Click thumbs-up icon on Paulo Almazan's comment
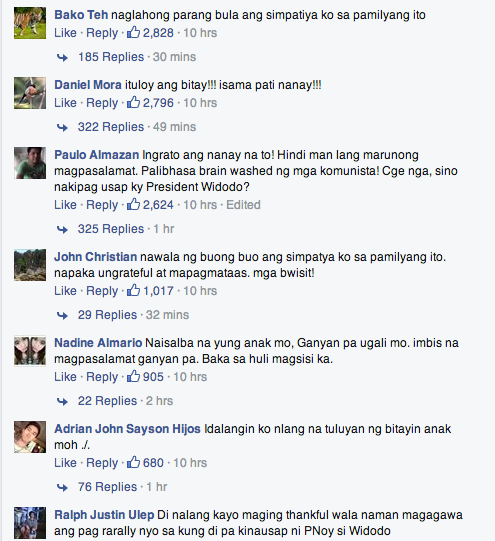The width and height of the screenshot is (495, 541). pyautogui.click(x=133, y=204)
